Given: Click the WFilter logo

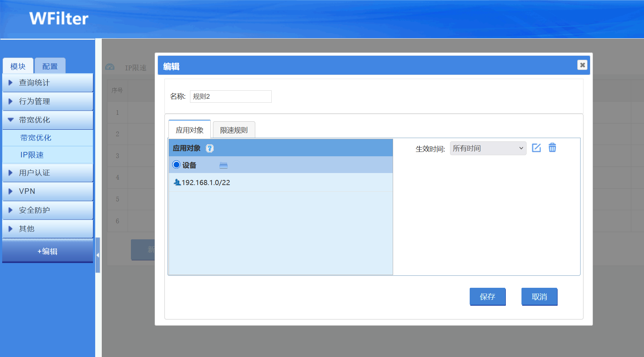Looking at the screenshot, I should point(59,19).
